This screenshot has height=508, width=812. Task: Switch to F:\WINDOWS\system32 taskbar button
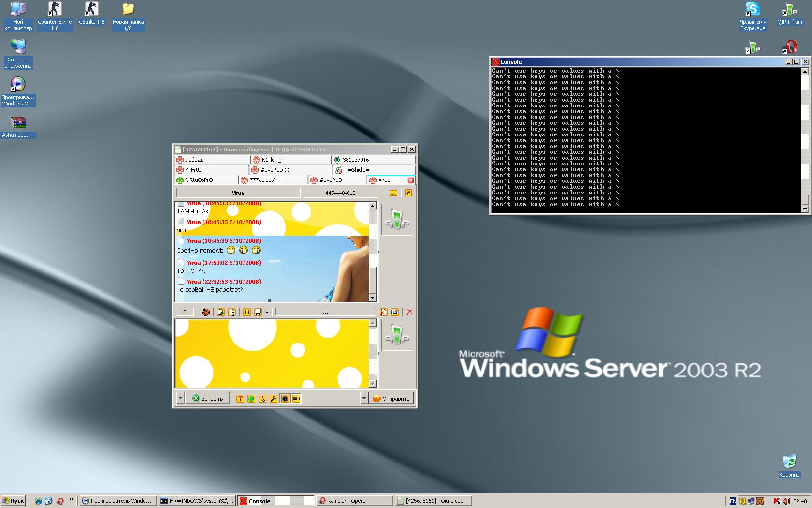197,501
